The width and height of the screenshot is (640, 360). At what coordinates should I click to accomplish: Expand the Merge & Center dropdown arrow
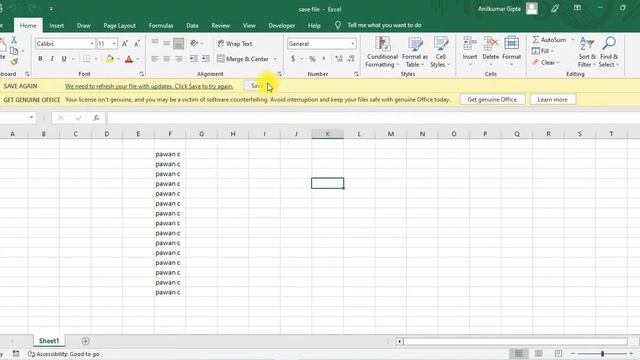click(275, 59)
